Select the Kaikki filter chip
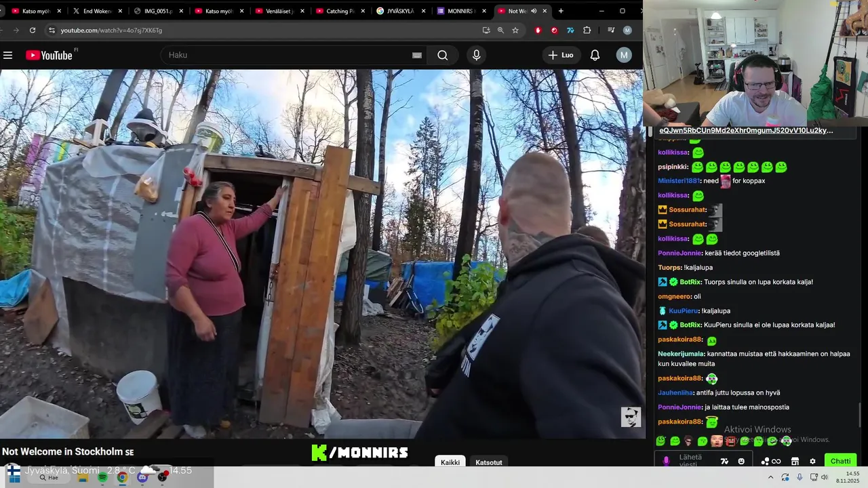 450,462
